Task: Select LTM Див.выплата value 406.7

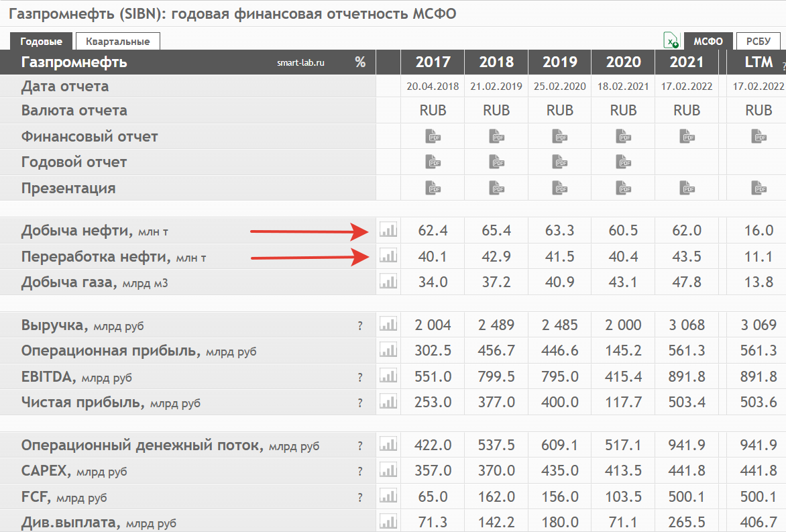Action: (759, 523)
